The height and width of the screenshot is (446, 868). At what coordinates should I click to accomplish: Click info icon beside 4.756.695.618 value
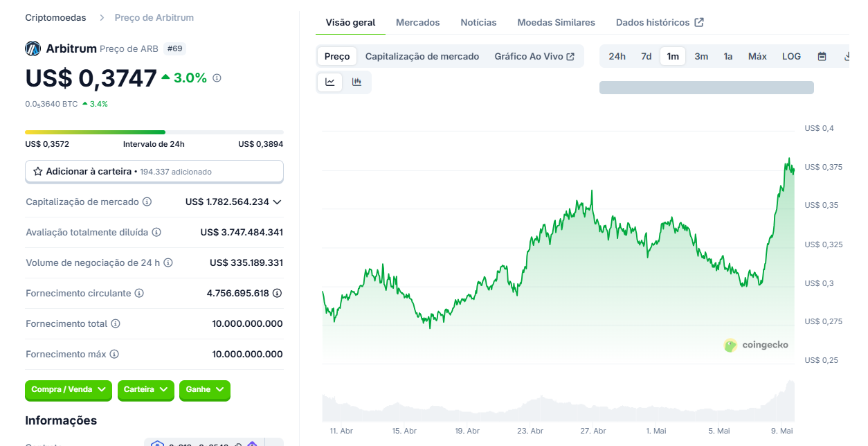tap(278, 293)
